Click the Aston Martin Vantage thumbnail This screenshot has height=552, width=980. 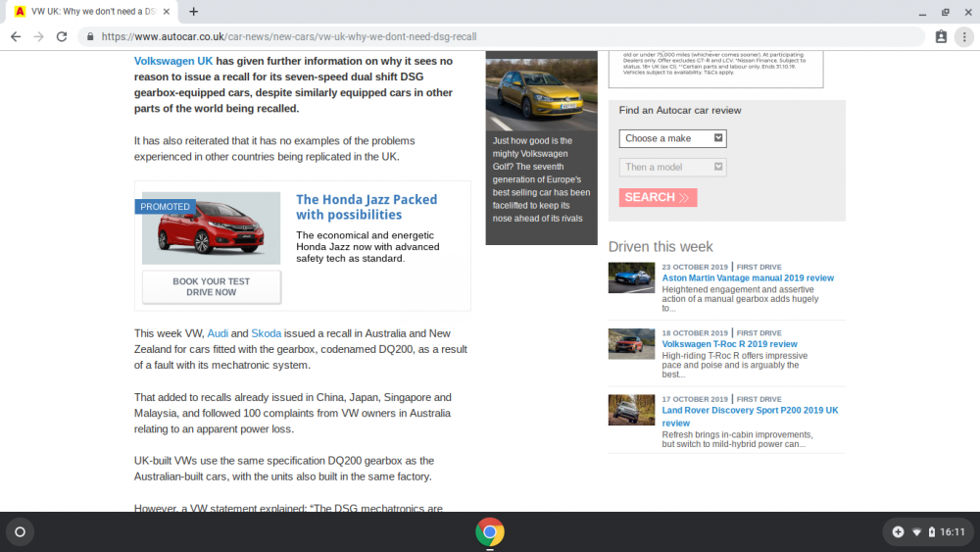pyautogui.click(x=631, y=277)
